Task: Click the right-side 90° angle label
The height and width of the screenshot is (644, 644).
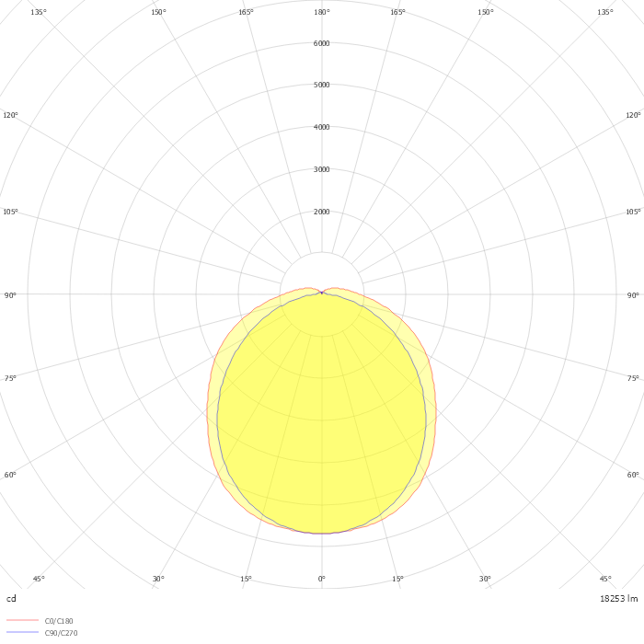Action: (x=633, y=295)
